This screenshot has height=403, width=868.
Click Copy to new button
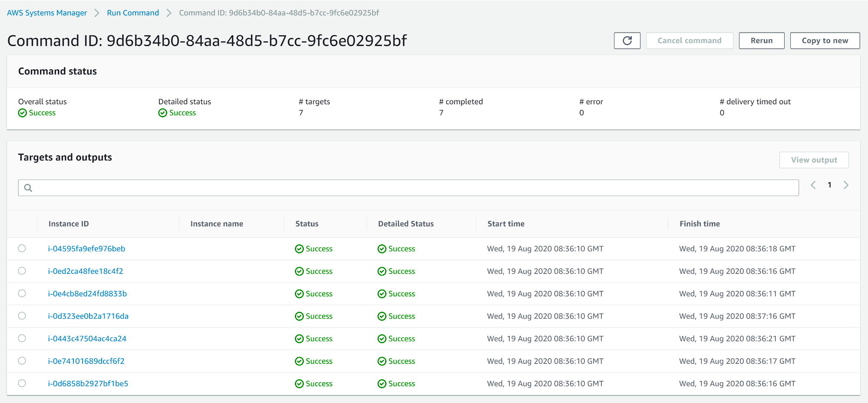tap(825, 40)
